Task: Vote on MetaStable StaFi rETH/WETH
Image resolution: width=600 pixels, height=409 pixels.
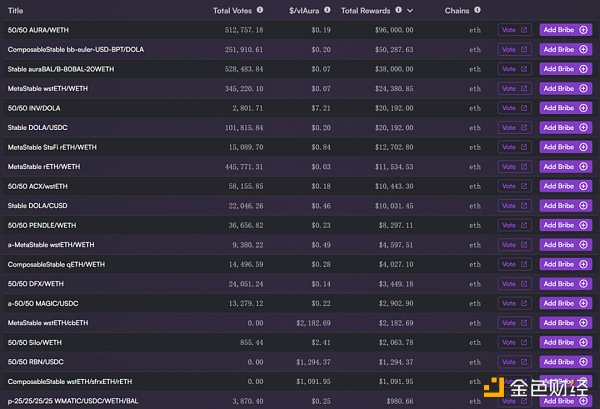Action: pyautogui.click(x=514, y=147)
